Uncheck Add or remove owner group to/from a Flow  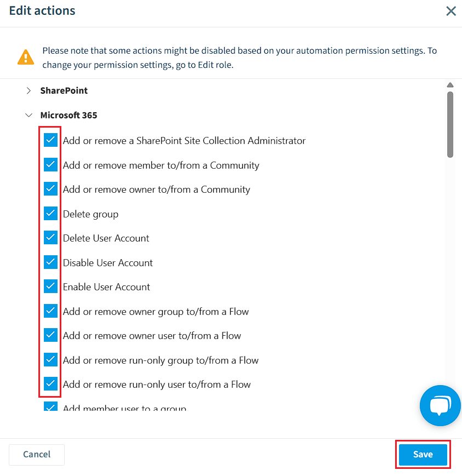point(51,311)
